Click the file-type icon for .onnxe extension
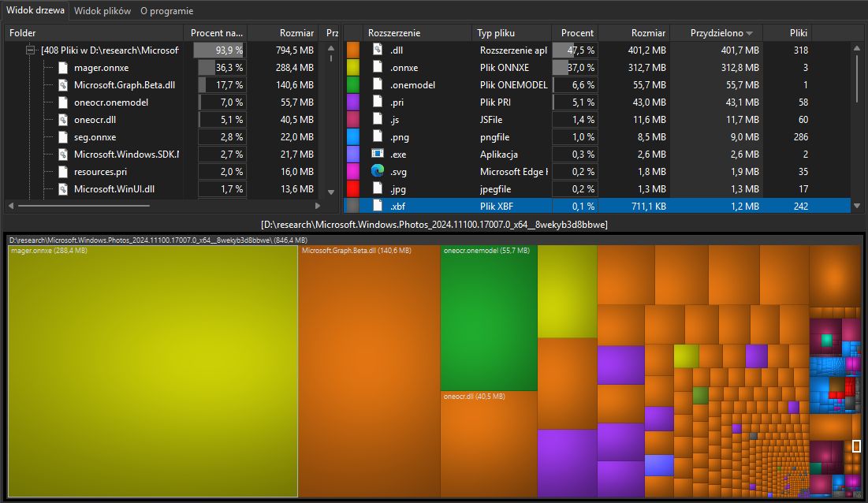Viewport: 868px width, 503px height. pyautogui.click(x=378, y=68)
